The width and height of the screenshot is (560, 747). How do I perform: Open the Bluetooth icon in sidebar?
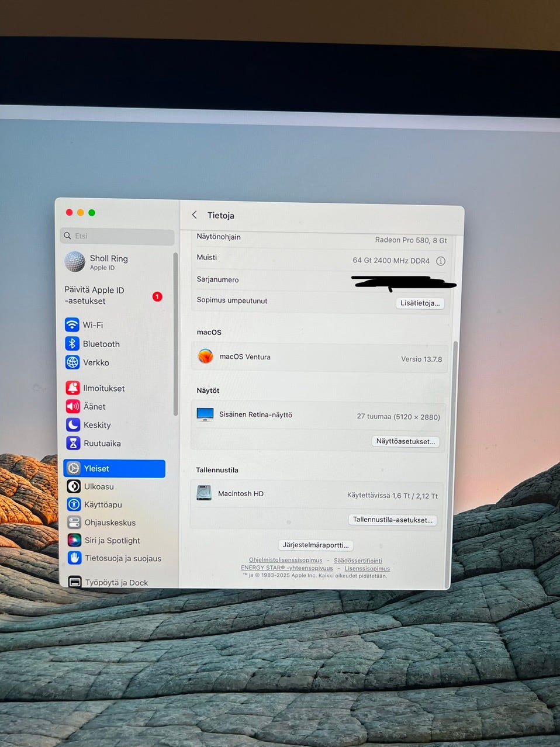(x=72, y=344)
